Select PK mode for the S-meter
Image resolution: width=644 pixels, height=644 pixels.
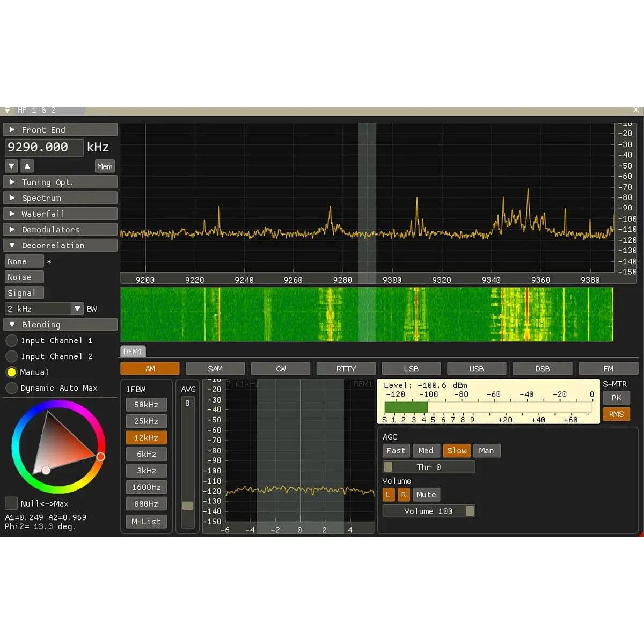pos(616,398)
